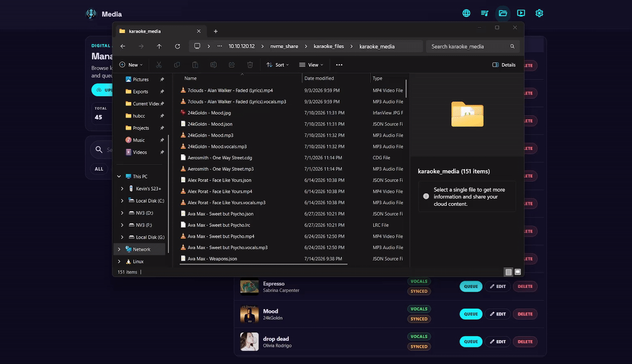Switch to large thumbnails view in status bar
Screen dimensions: 632x364
coord(517,272)
